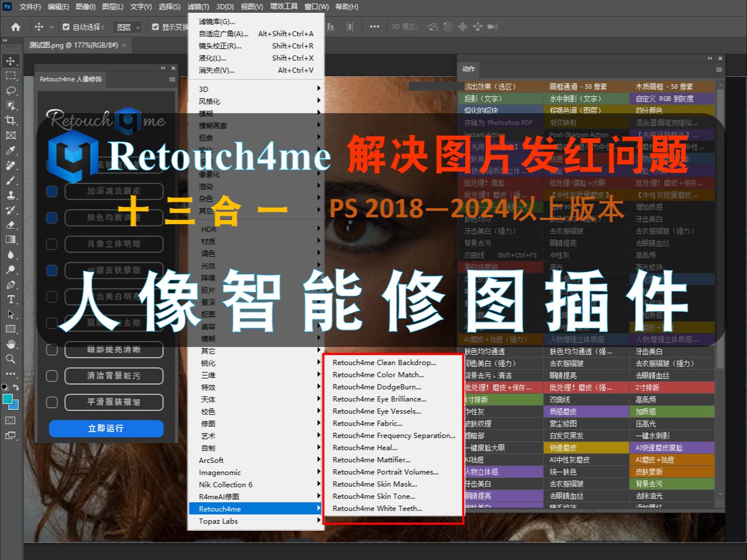Select the Pen tool
Image resolution: width=747 pixels, height=560 pixels.
[11, 285]
